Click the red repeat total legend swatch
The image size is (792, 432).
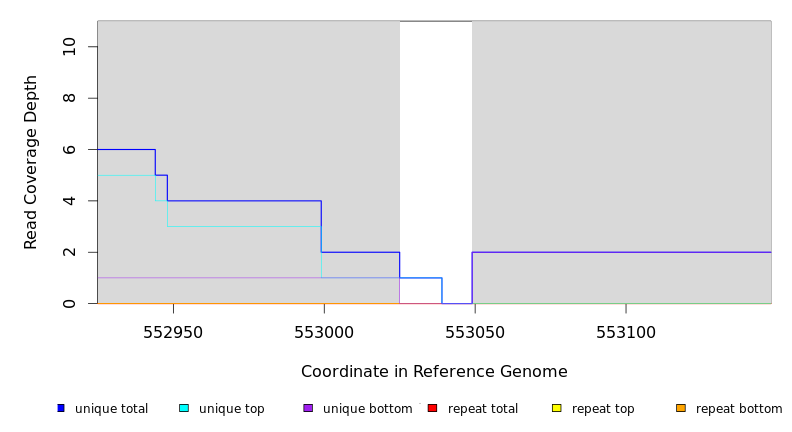[432, 408]
